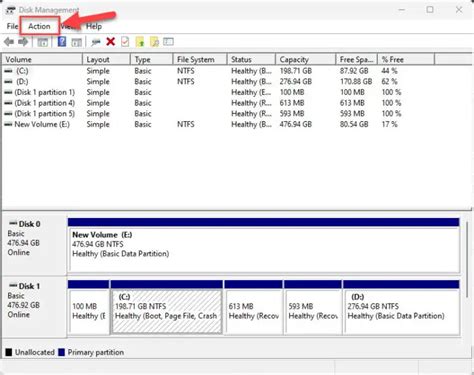This screenshot has width=474, height=375.
Task: Click the 44 % free value
Action: pyautogui.click(x=389, y=71)
